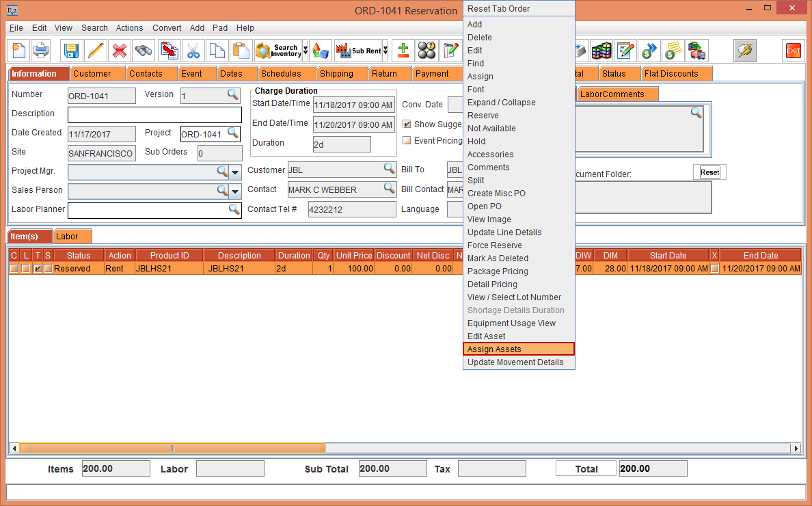Click the red EXIT icon
This screenshot has height=506, width=812.
[793, 51]
